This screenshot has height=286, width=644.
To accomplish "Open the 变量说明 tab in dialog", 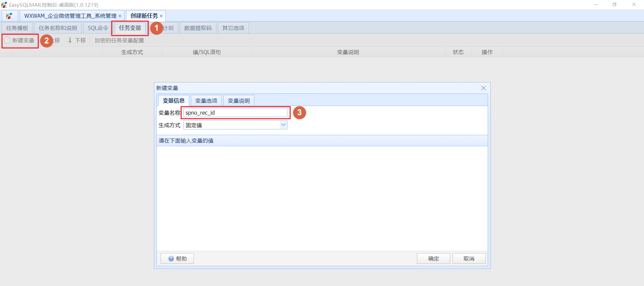I will pos(238,101).
